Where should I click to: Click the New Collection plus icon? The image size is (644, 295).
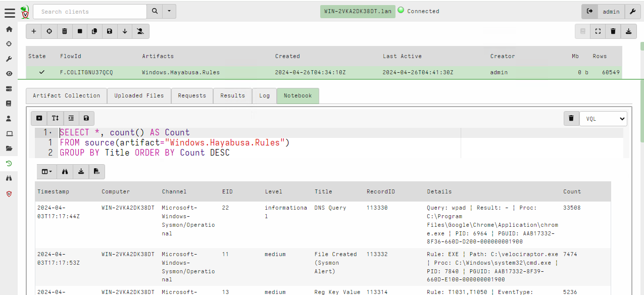(34, 31)
